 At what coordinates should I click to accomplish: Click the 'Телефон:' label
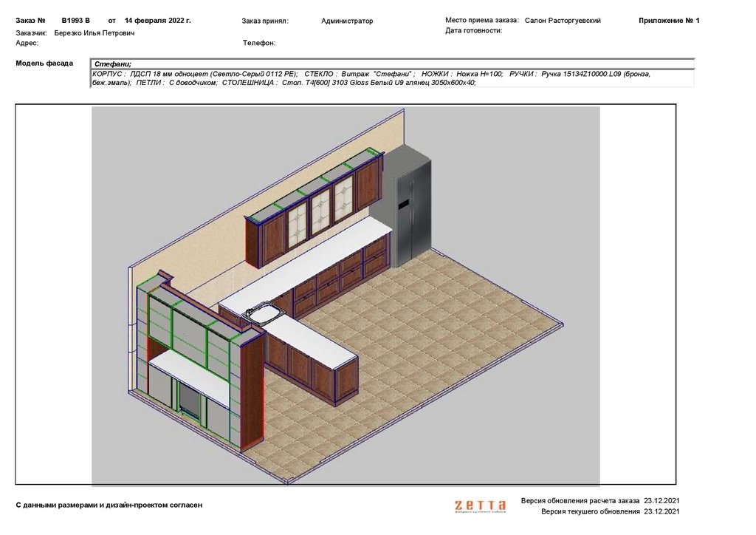259,43
